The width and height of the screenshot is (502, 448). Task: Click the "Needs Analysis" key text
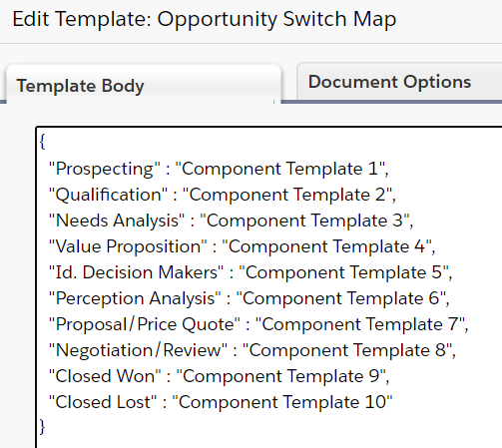pyautogui.click(x=117, y=221)
